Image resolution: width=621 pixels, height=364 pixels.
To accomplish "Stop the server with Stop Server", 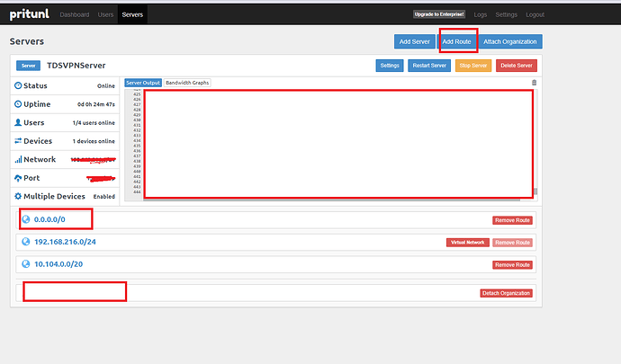I will coord(472,66).
